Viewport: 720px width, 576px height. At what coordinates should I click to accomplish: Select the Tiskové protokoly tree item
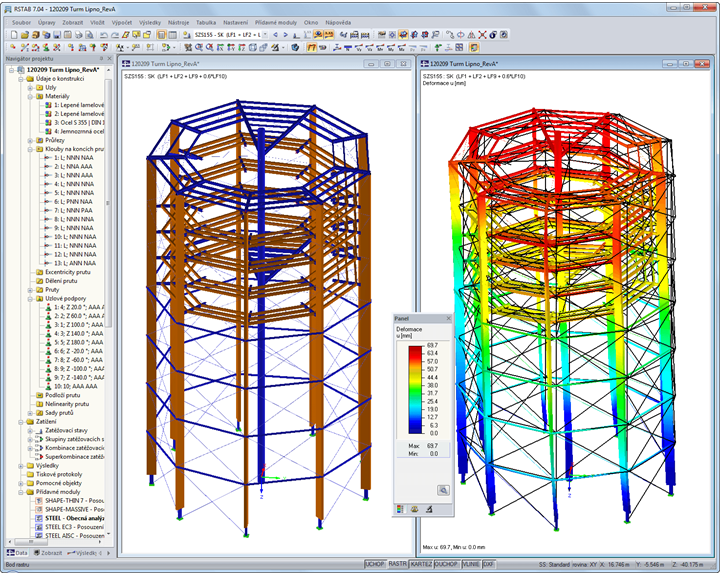coord(58,474)
